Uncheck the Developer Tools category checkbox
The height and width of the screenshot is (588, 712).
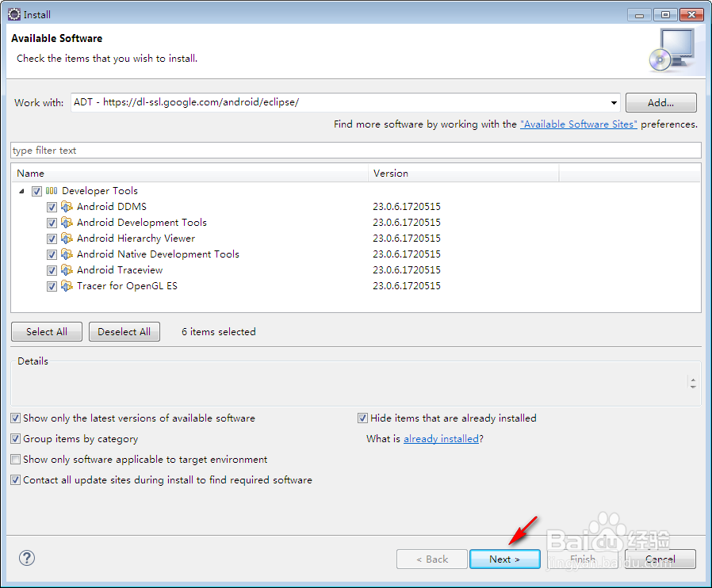36,191
